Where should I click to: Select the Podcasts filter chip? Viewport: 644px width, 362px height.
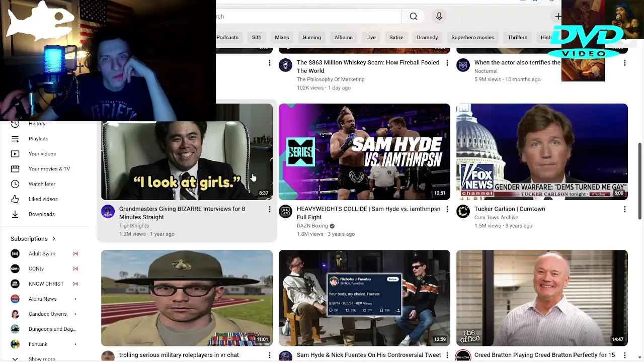click(x=227, y=37)
